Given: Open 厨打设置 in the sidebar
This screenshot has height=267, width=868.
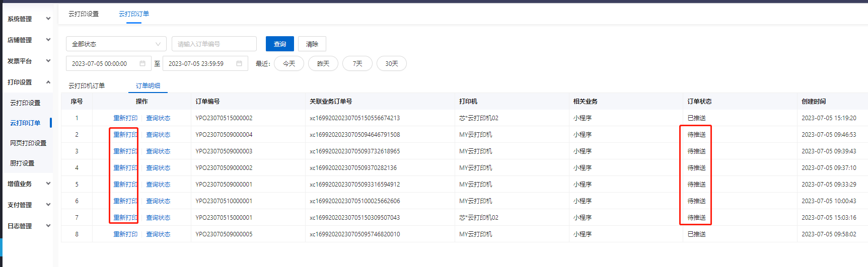Looking at the screenshot, I should pos(22,163).
